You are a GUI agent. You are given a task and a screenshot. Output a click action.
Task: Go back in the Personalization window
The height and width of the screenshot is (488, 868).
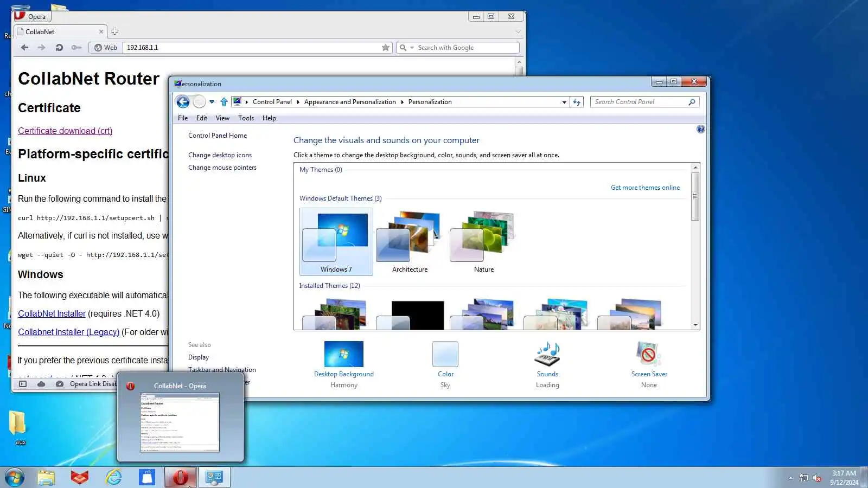click(183, 102)
